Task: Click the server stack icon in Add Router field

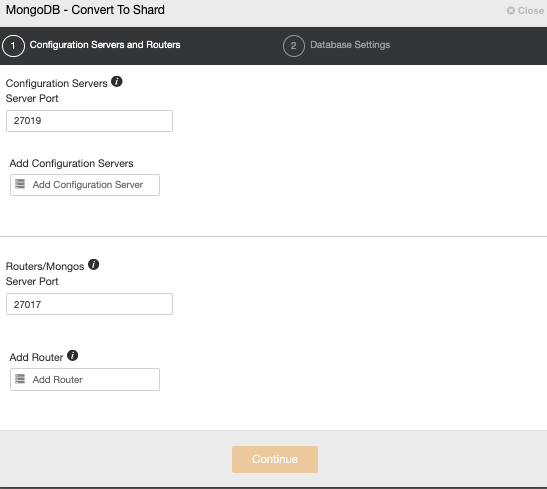Action: (x=20, y=379)
